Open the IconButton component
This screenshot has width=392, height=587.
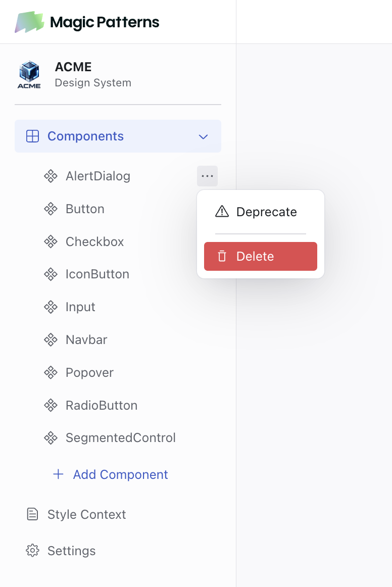pos(97,274)
